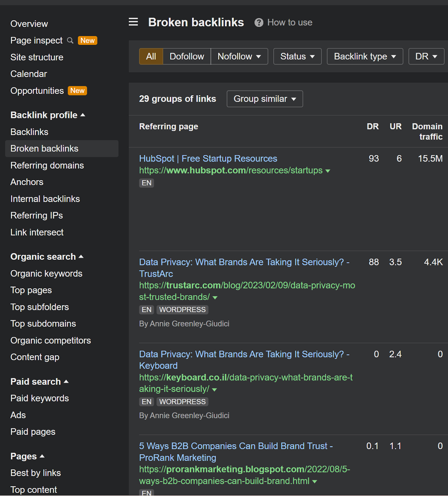Open Top subdomains report
Screen dimensions: 448x496
[x=43, y=324]
